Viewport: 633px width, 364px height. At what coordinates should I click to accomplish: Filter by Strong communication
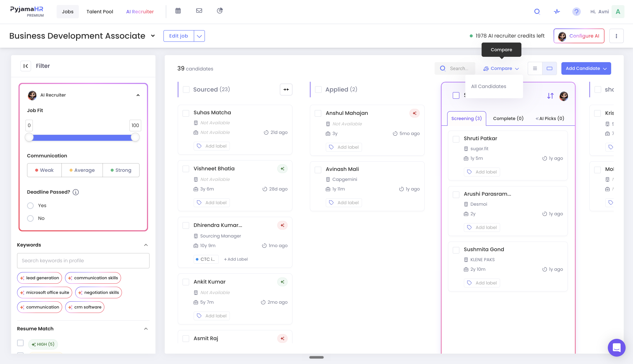121,170
